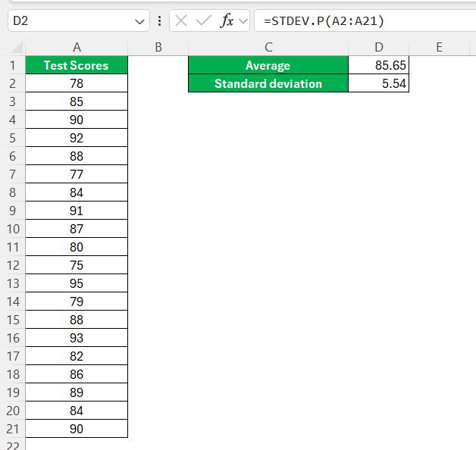This screenshot has height=450, width=476.
Task: Click cell A7 containing 77
Action: coord(77,174)
